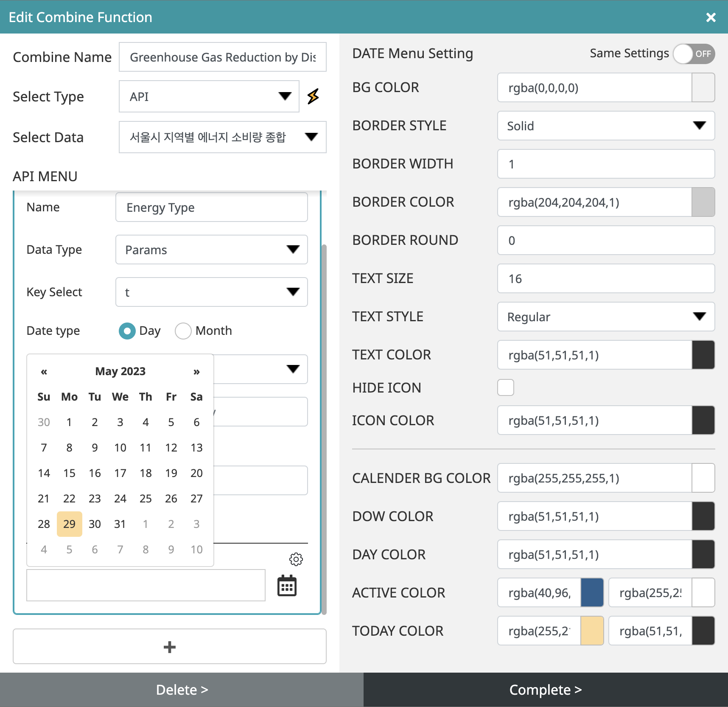Select May 1 in the calendar

coord(69,422)
